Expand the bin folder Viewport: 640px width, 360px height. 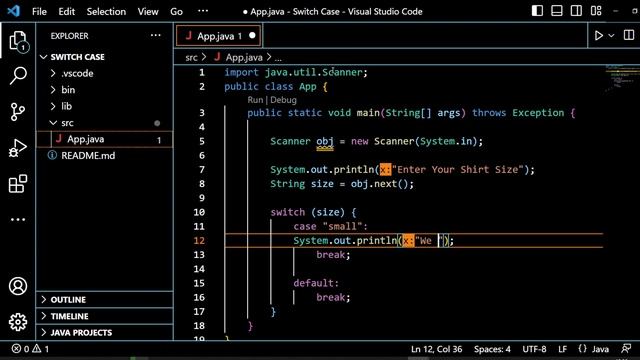click(x=68, y=90)
